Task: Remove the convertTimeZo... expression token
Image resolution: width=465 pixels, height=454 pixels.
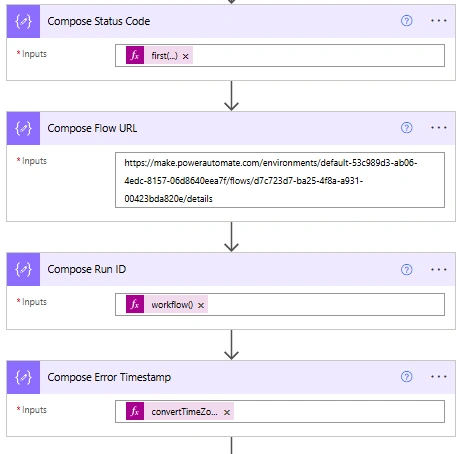Action: click(227, 412)
